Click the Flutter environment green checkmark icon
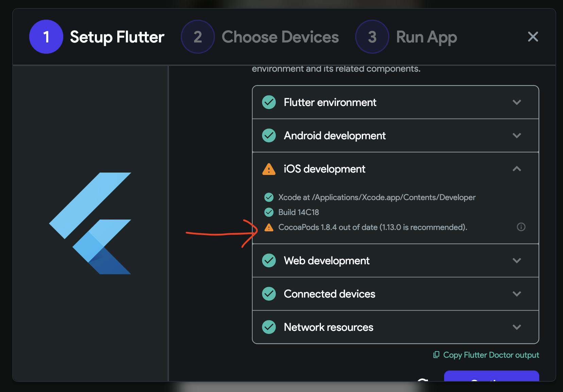 tap(269, 102)
